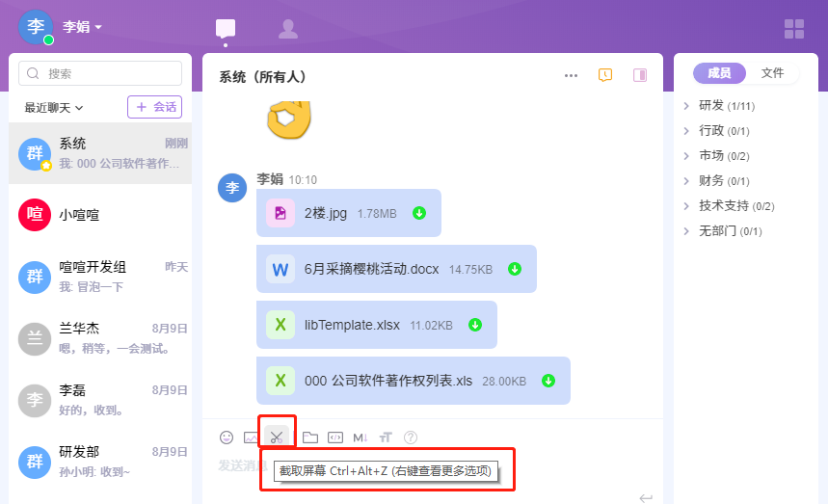Screen dimensions: 828x504
Task: Click the send image icon
Action: (x=251, y=437)
